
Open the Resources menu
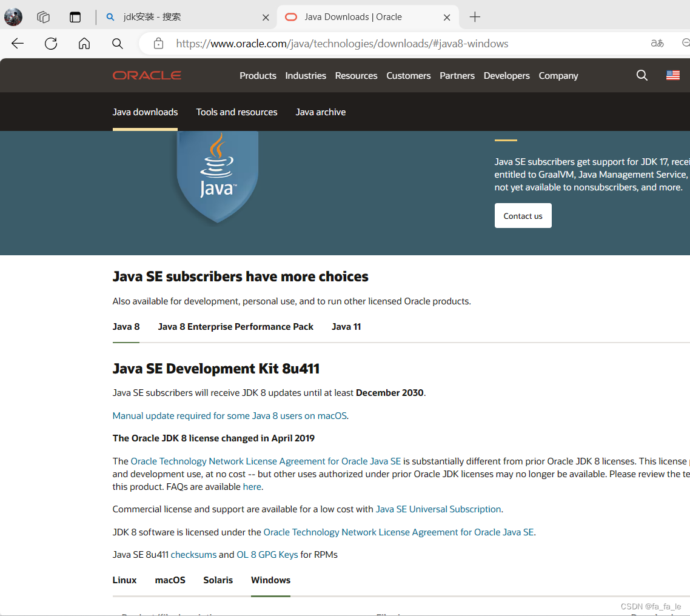click(x=356, y=76)
